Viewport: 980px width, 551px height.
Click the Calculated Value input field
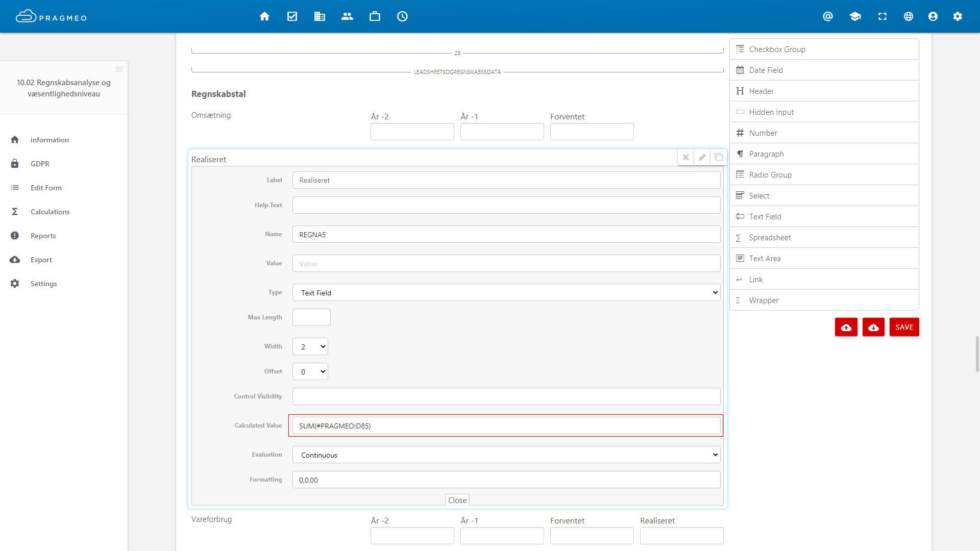pyautogui.click(x=506, y=425)
